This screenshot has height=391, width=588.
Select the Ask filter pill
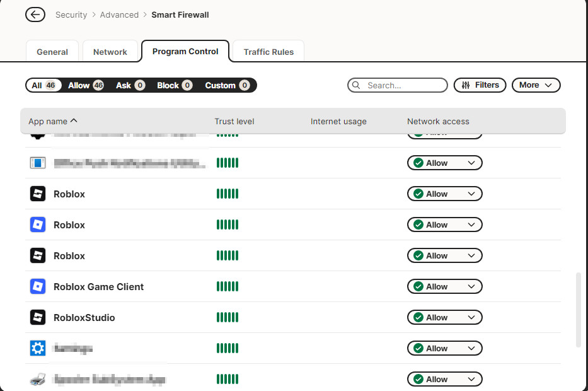point(130,85)
